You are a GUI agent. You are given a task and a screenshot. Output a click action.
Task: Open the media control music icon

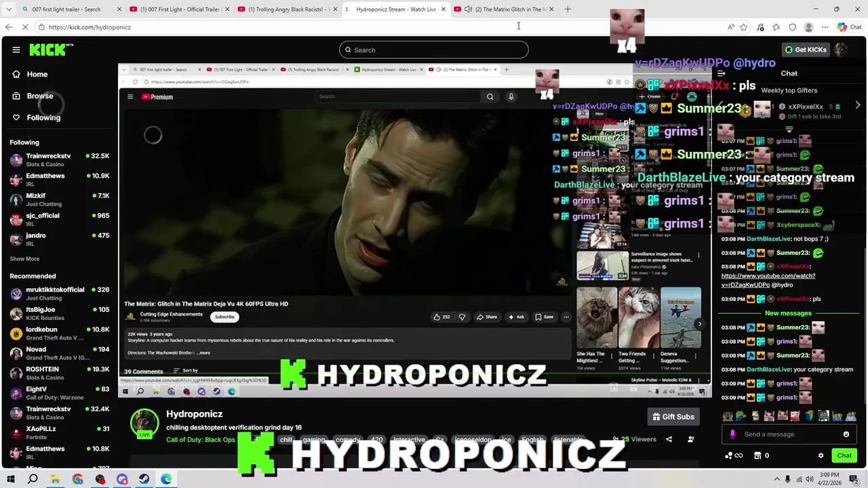pyautogui.click(x=760, y=27)
